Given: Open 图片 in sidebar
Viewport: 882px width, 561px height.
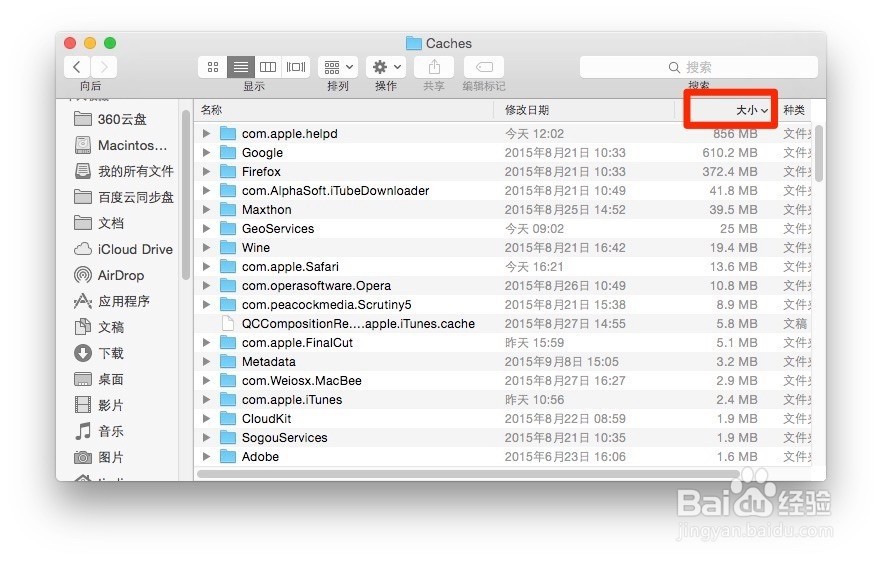Looking at the screenshot, I should tap(99, 457).
